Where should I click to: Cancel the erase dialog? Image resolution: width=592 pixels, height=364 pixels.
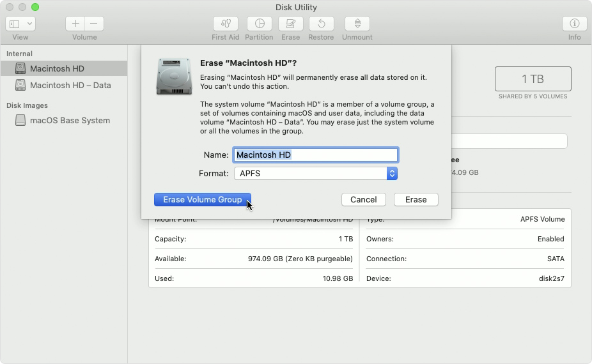(364, 199)
